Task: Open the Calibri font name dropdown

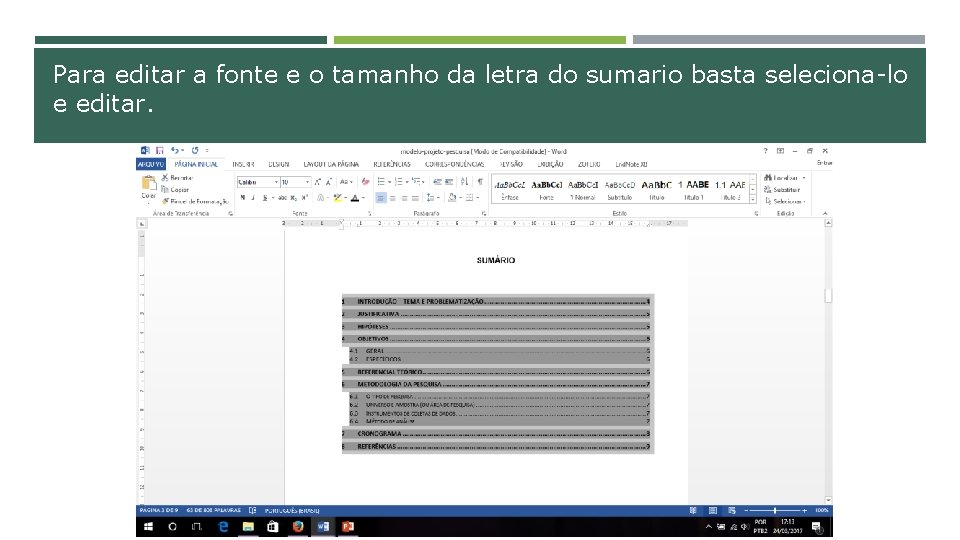Action: click(x=276, y=182)
